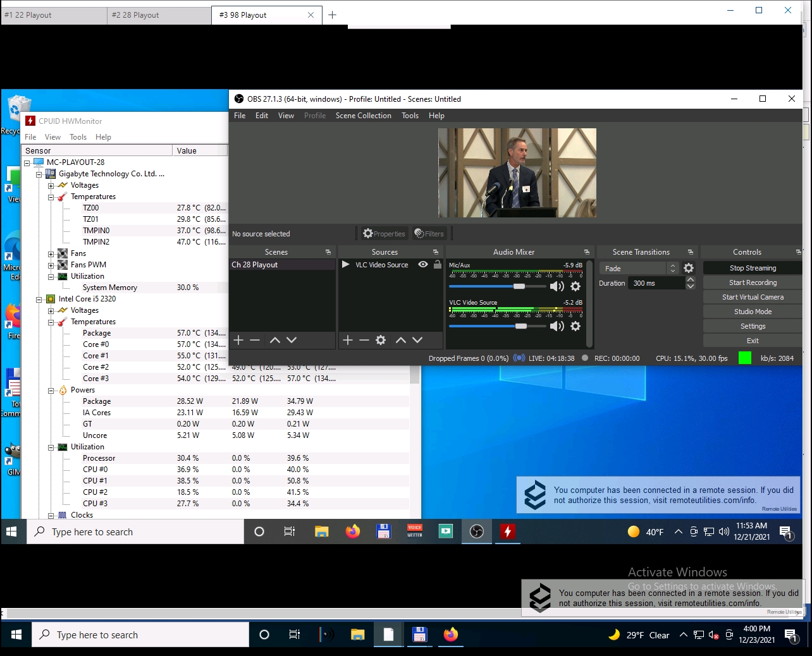The width and height of the screenshot is (812, 656).
Task: Add a new scene with plus icon
Action: coord(238,340)
